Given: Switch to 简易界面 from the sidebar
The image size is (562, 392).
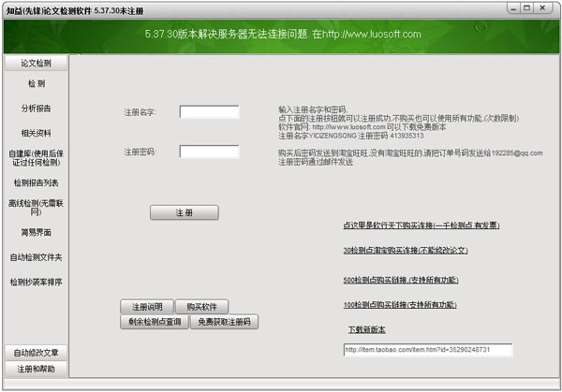Looking at the screenshot, I should 36,232.
